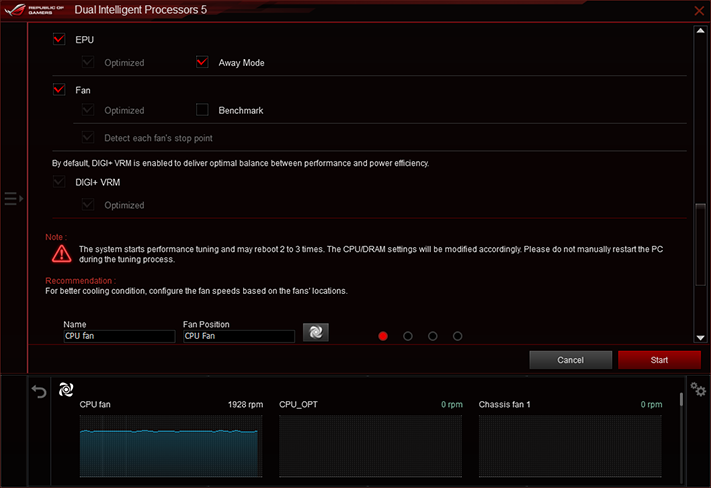Click the CPU_OPT fan graph

(370, 446)
